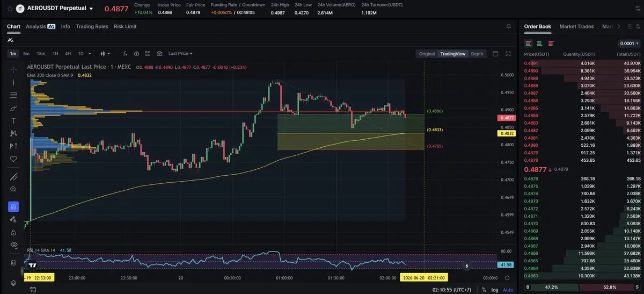Open the candlestick chart style dropdown
644x294 pixels.
105,54
